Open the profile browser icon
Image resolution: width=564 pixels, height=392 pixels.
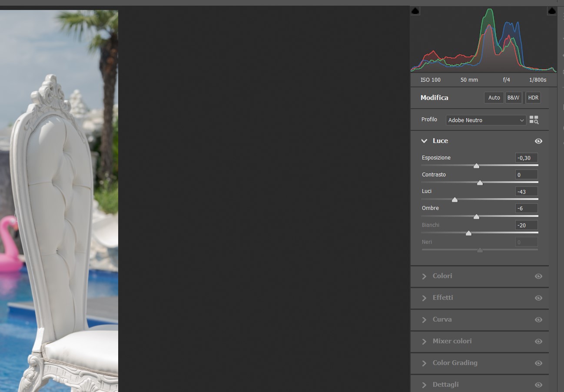[x=534, y=120]
